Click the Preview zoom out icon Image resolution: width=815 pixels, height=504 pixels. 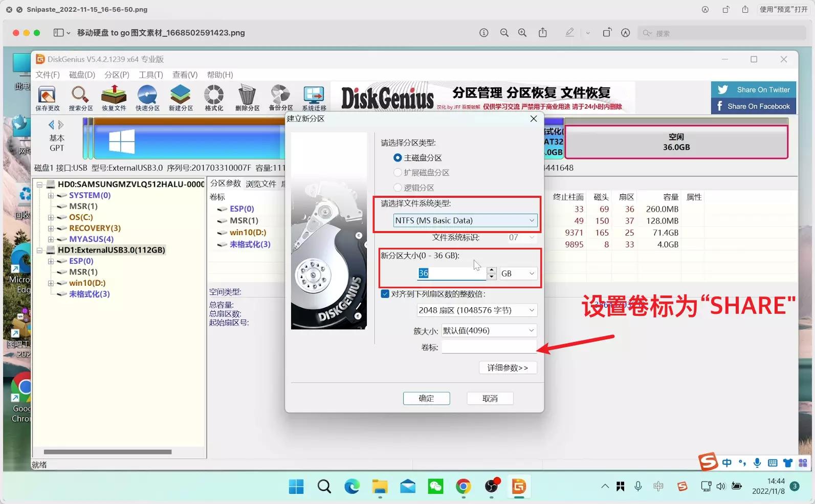(x=504, y=33)
